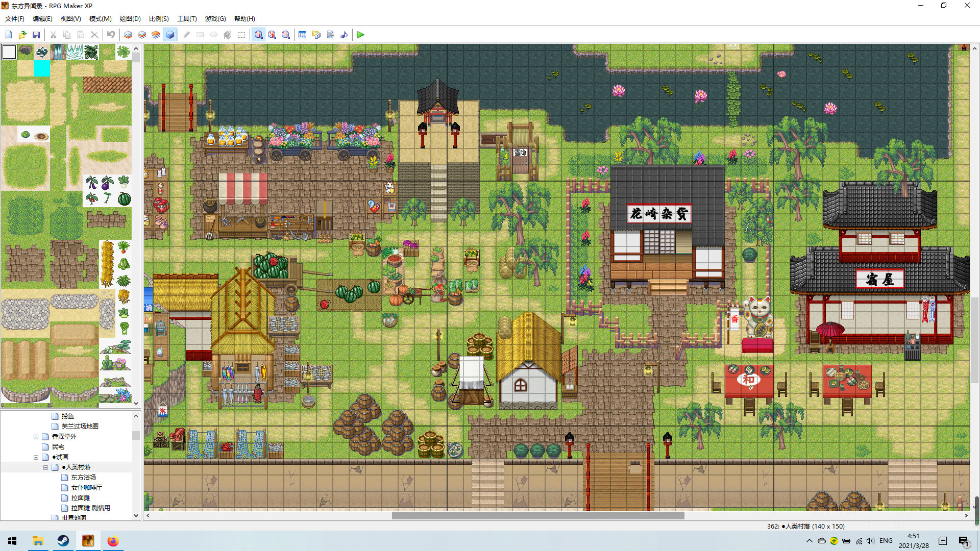
Task: Pick the watermelon tile in tileset palette
Action: point(124,199)
